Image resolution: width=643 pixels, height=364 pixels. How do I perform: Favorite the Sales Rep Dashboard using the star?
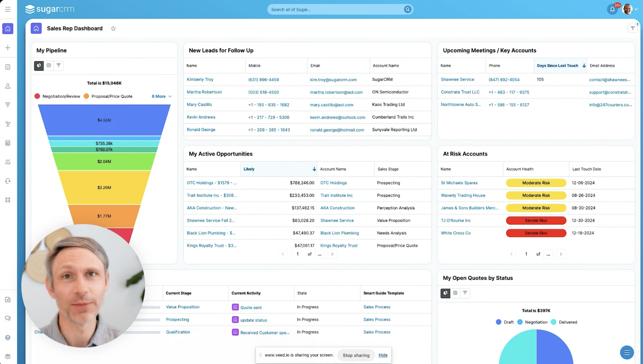tap(113, 28)
